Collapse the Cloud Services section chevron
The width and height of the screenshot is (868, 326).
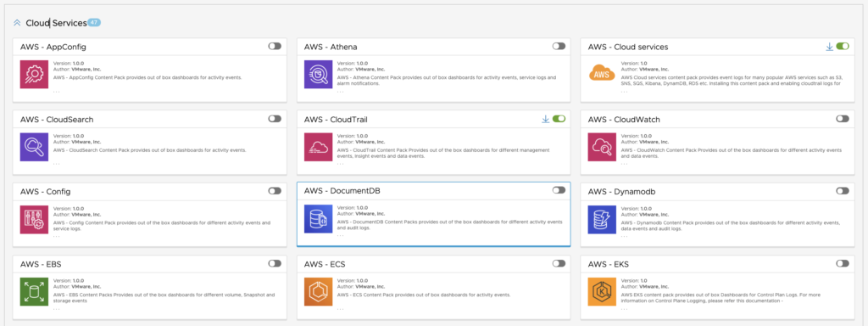point(17,23)
